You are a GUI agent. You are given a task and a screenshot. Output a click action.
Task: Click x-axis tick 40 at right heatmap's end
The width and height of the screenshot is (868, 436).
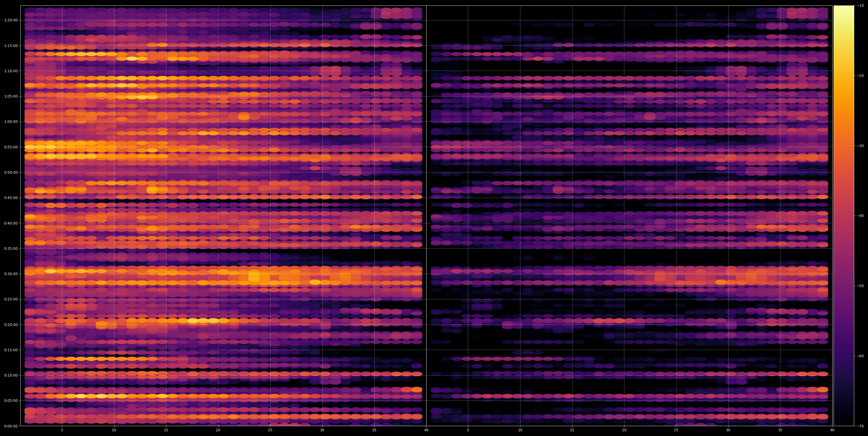click(832, 430)
